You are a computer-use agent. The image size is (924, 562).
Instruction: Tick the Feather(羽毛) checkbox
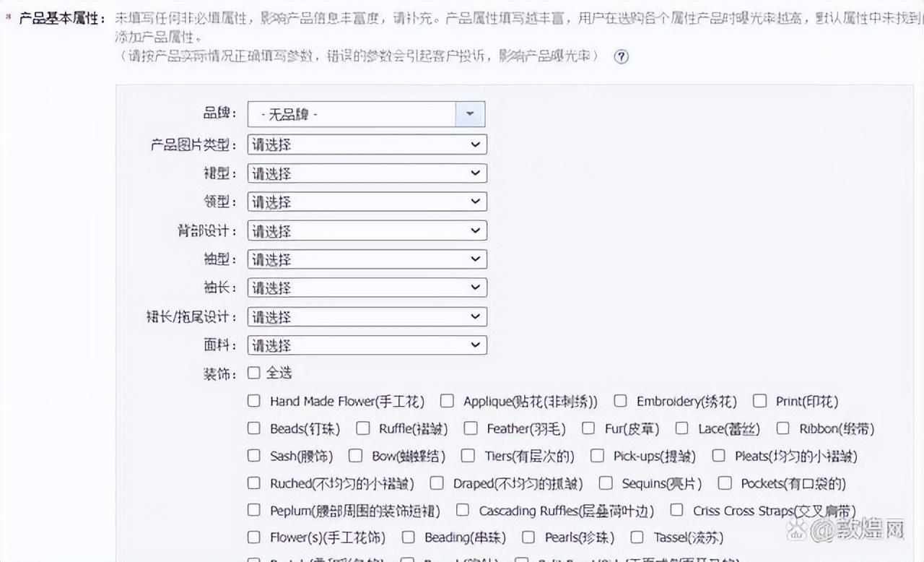pos(471,428)
